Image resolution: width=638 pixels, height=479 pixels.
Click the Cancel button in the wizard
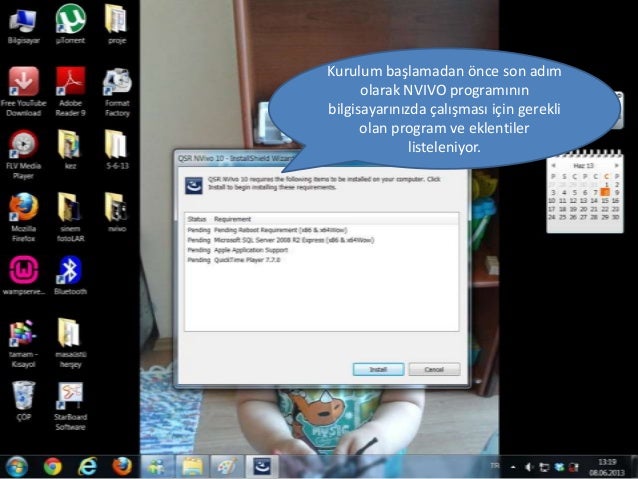pyautogui.click(x=434, y=369)
